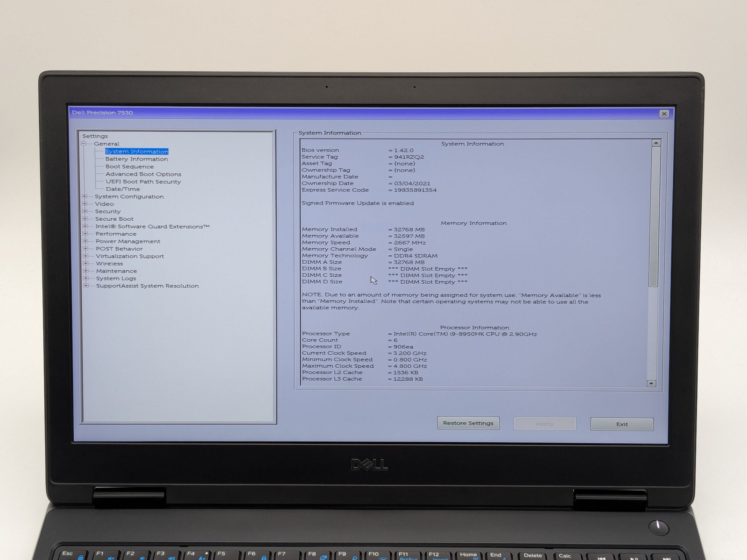Select Intel Software Guard Extensions label

(x=153, y=226)
